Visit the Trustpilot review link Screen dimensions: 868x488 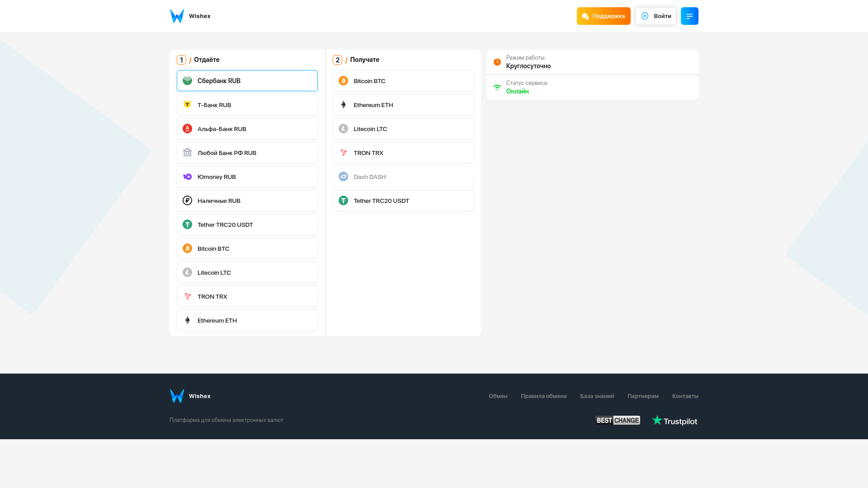tap(675, 421)
